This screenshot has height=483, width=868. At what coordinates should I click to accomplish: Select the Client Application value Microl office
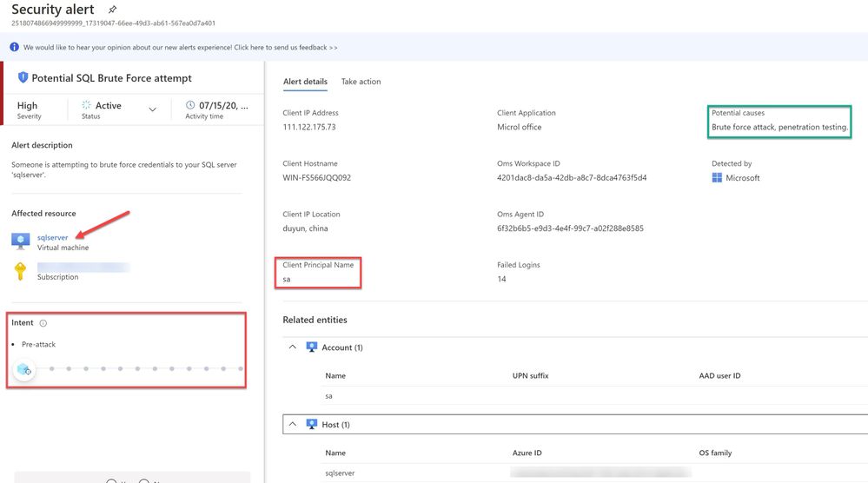[520, 127]
